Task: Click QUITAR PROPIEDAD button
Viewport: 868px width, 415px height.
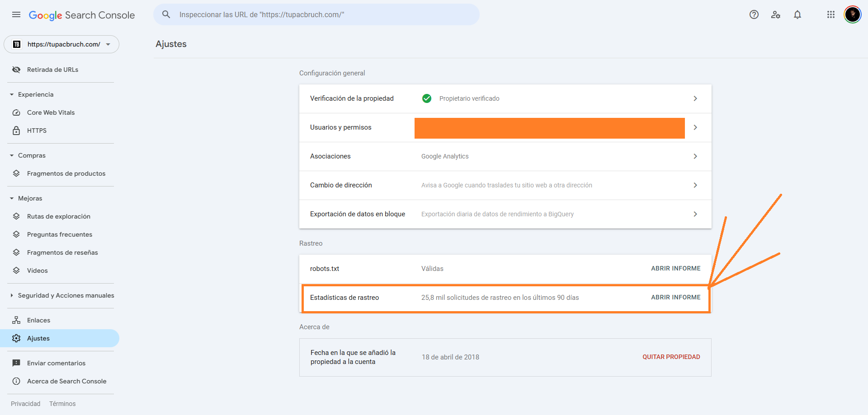Action: pyautogui.click(x=671, y=357)
